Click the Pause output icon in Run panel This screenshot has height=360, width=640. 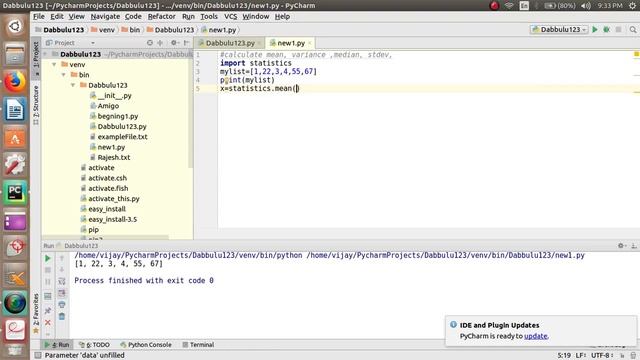[48, 282]
